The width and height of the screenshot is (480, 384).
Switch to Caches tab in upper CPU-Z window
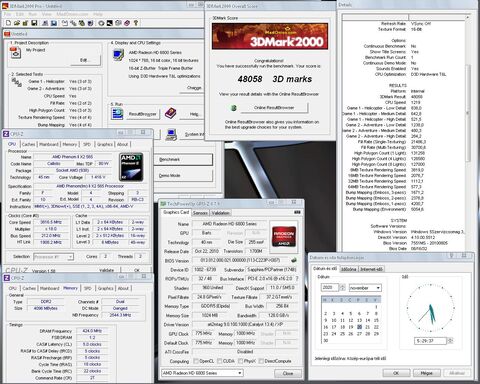28,144
